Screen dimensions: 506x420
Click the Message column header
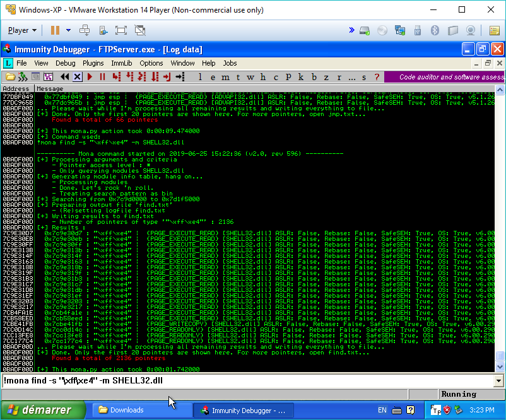point(50,89)
